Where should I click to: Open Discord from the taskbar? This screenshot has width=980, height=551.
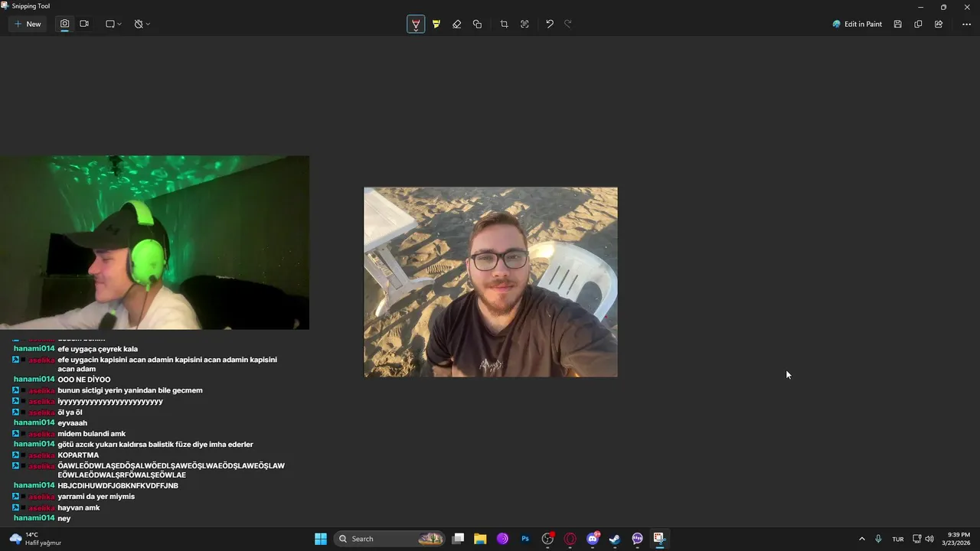coord(593,539)
